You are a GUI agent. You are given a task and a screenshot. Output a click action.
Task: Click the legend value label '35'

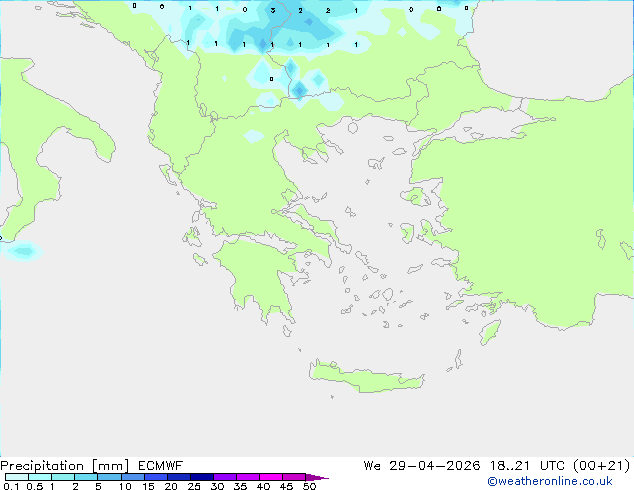(x=240, y=486)
